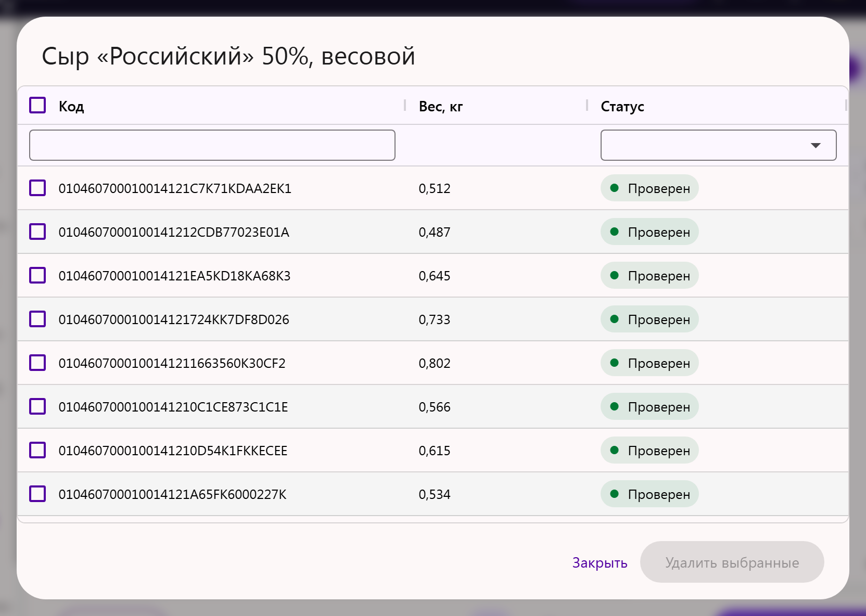
Task: Select checkbox for code ending 2CDB77023E01A
Action: tap(37, 232)
